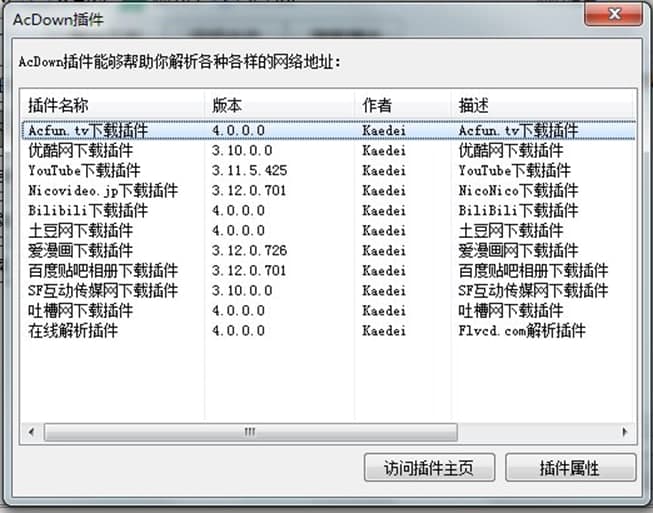
Task: Select the 在线解析插件 row
Action: click(329, 330)
